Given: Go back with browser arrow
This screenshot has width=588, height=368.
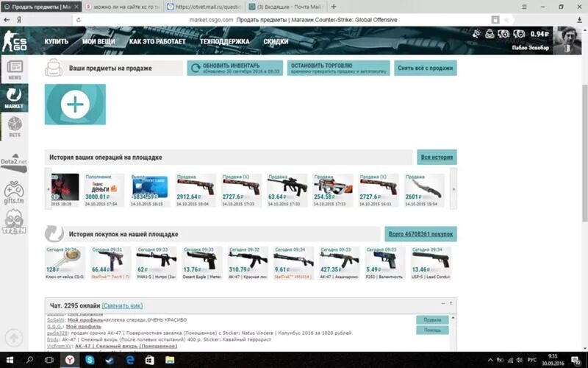Looking at the screenshot, I should 7,20.
